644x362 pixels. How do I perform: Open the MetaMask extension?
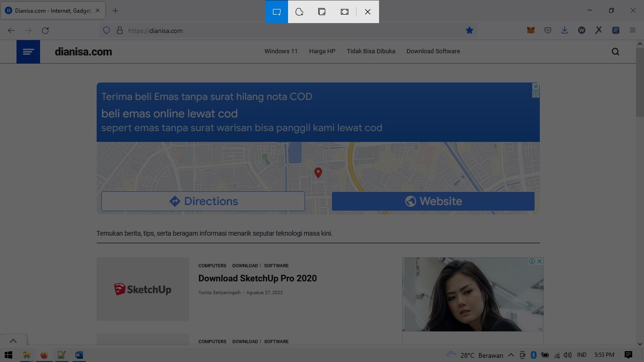(x=530, y=30)
